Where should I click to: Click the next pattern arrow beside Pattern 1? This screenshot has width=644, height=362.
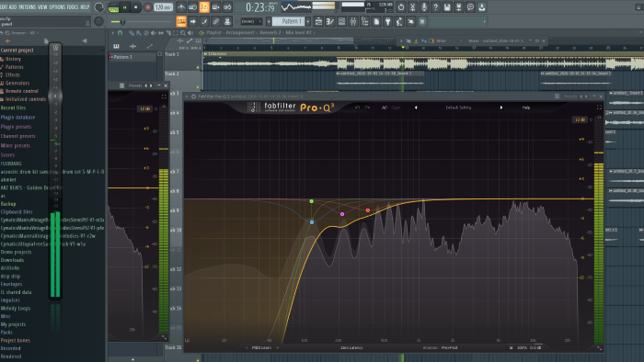point(308,21)
